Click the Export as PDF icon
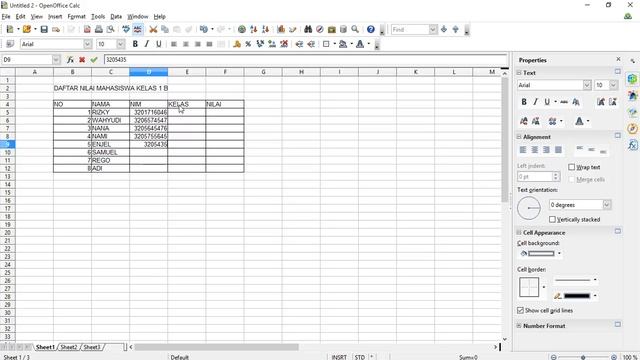 point(87,29)
